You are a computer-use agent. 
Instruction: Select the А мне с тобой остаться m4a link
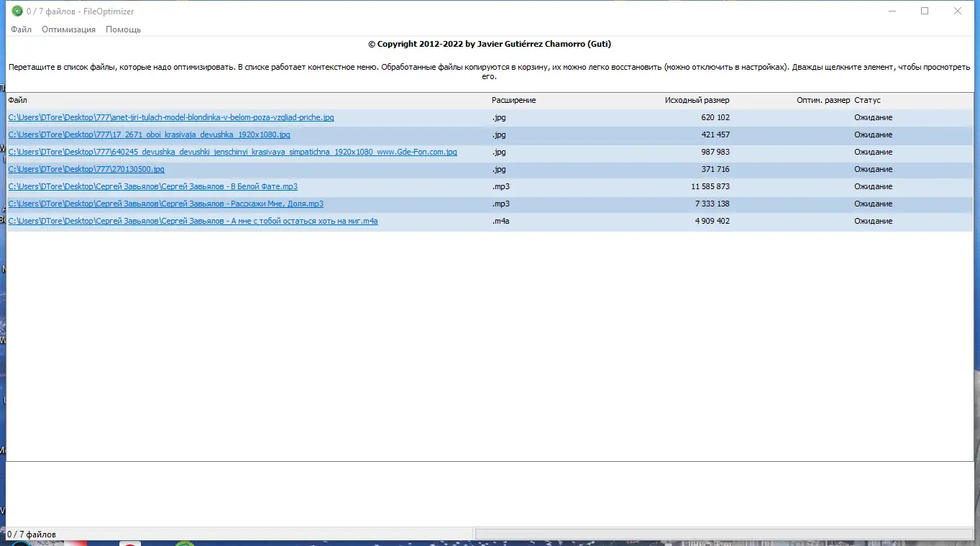coord(193,221)
